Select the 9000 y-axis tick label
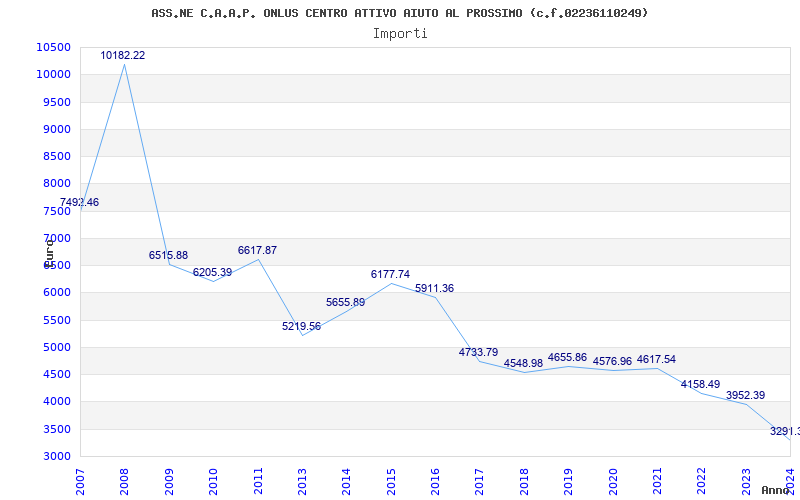The image size is (800, 500). (x=57, y=129)
